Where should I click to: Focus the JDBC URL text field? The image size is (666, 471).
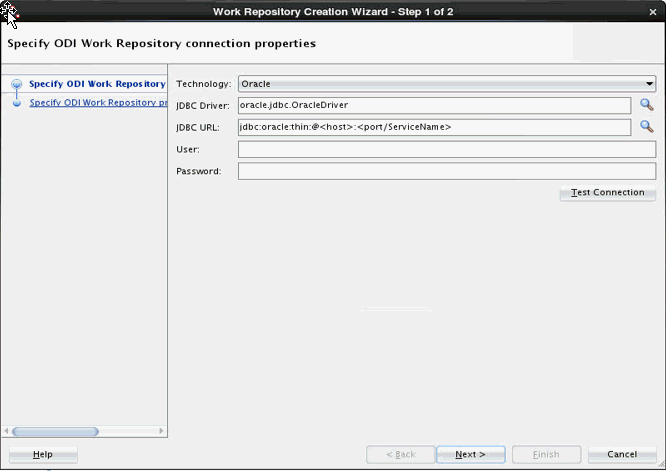click(435, 127)
